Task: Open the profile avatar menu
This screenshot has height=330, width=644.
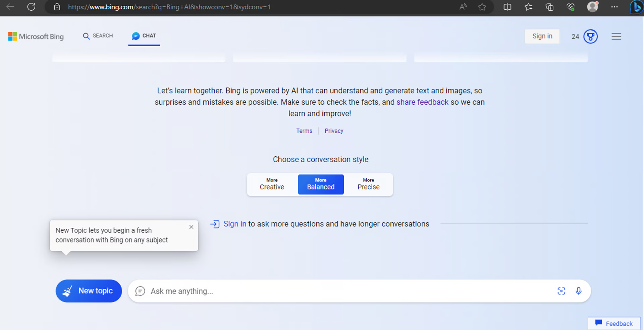Action: 592,7
